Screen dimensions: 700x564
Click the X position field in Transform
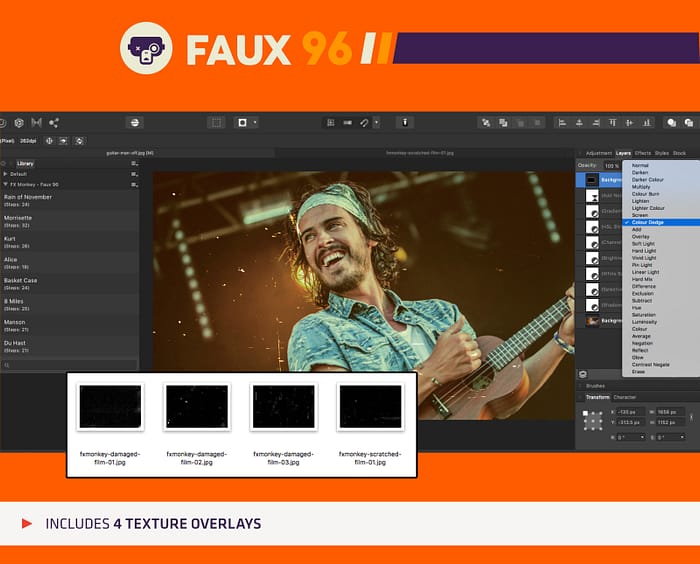click(630, 412)
